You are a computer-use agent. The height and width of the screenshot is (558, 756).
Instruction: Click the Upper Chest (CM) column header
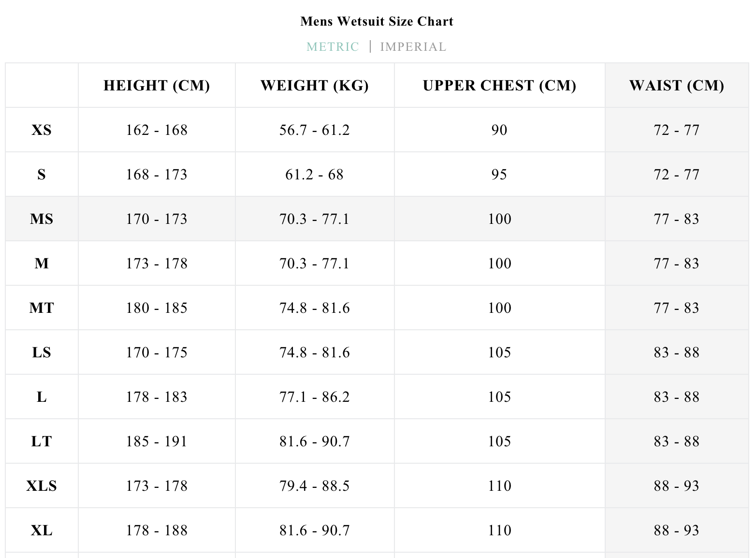point(499,86)
